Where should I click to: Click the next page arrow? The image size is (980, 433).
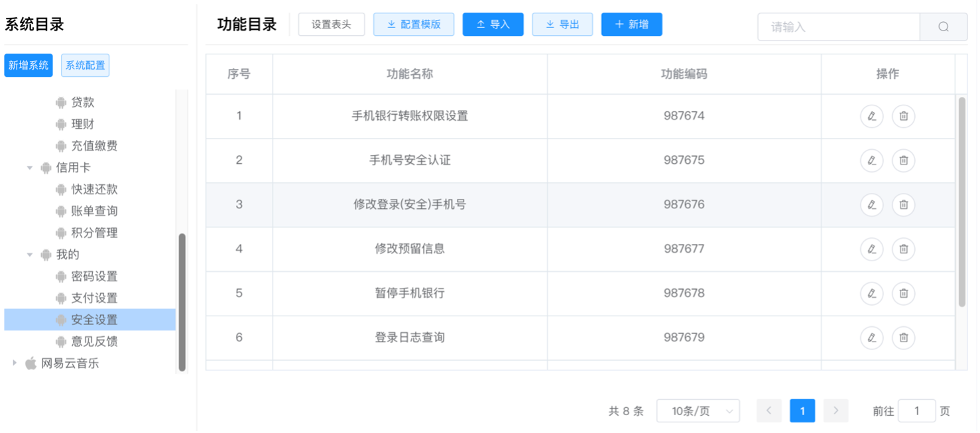point(835,411)
